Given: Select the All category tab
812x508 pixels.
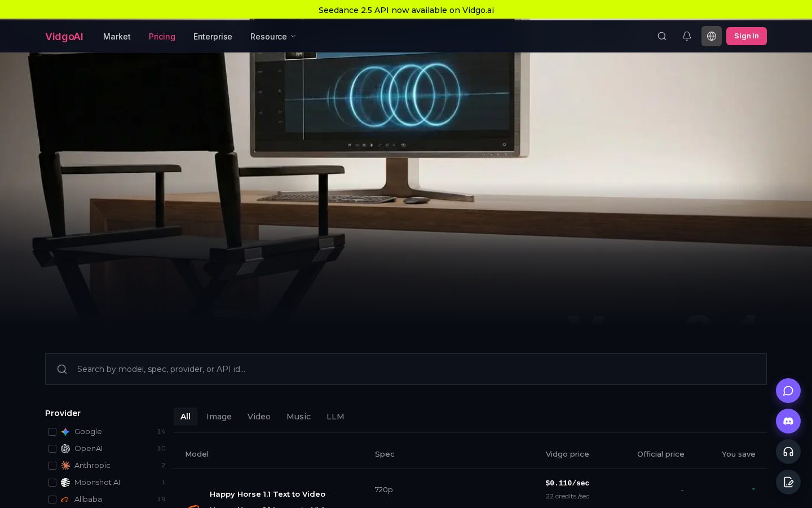Looking at the screenshot, I should [186, 417].
